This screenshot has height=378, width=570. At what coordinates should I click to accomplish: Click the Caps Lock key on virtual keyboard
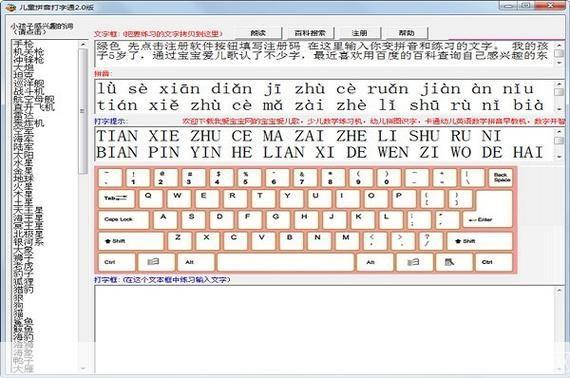[x=124, y=220]
